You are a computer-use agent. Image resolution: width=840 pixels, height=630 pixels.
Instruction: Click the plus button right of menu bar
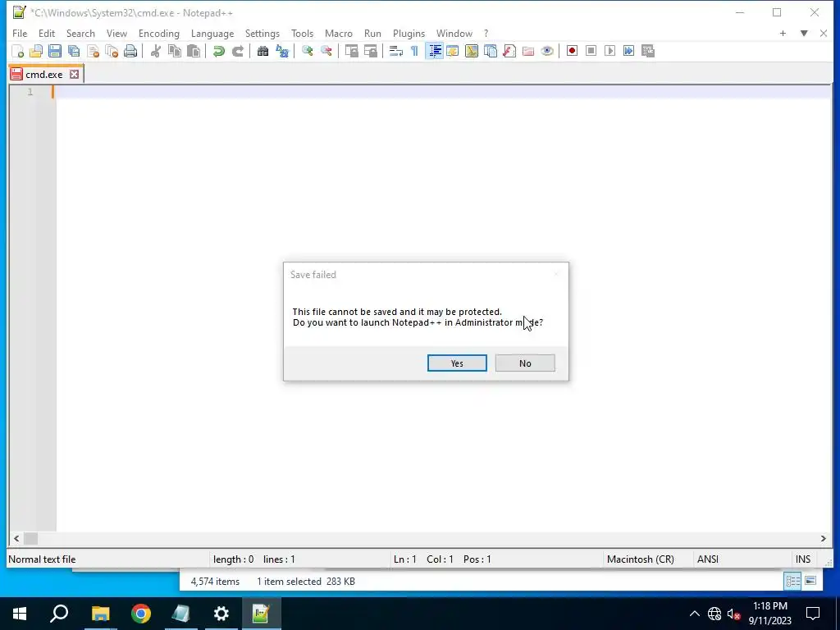(x=783, y=33)
